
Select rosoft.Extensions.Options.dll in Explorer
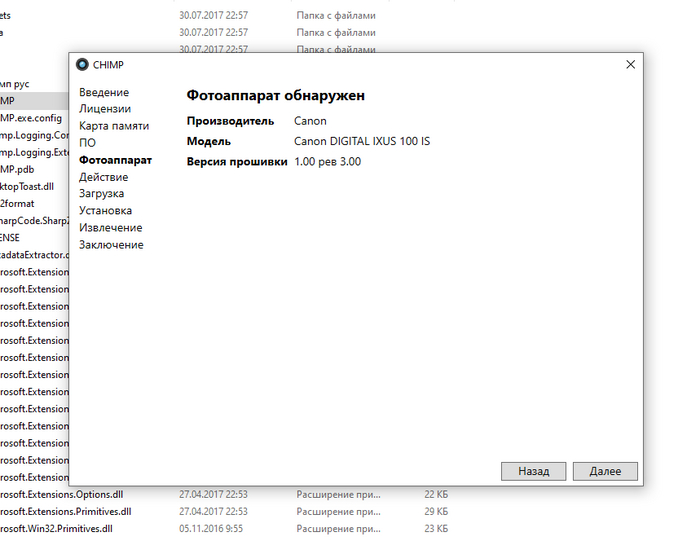pyautogui.click(x=62, y=495)
